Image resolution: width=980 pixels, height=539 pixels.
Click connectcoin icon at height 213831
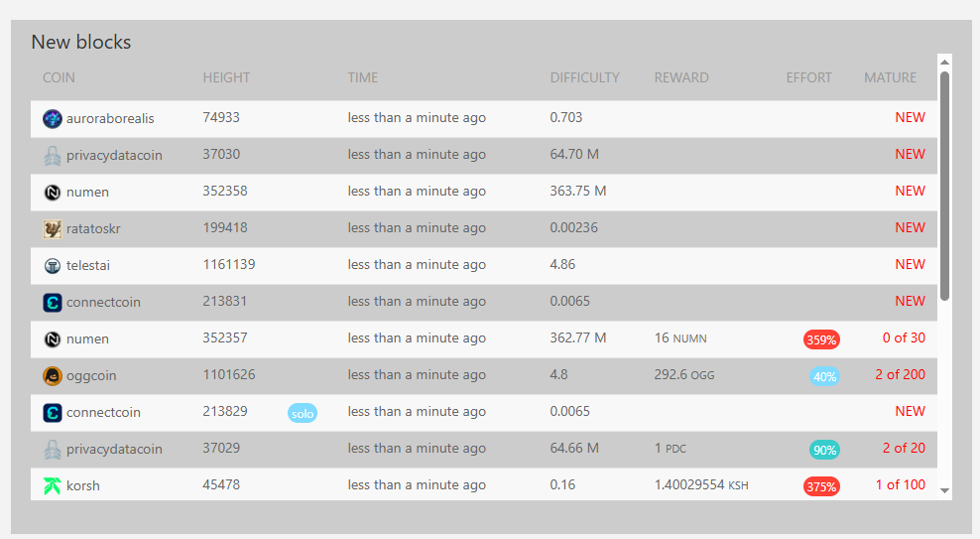(53, 303)
